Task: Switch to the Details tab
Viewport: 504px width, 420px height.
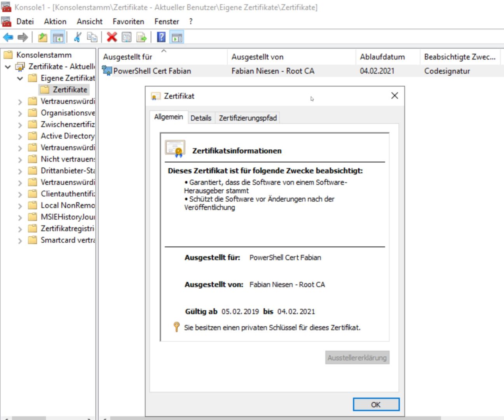Action: [201, 118]
